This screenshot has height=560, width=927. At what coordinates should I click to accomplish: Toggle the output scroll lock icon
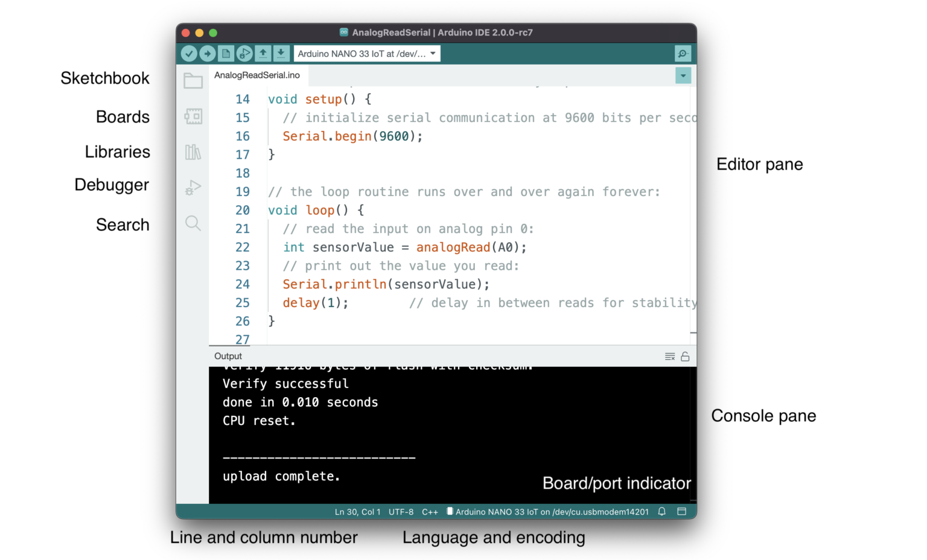(x=685, y=357)
